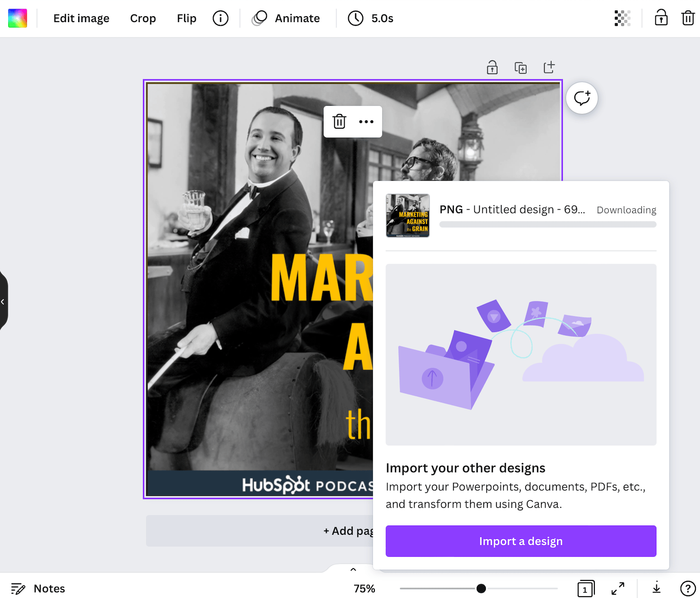Click the PNG download progress bar

(548, 224)
